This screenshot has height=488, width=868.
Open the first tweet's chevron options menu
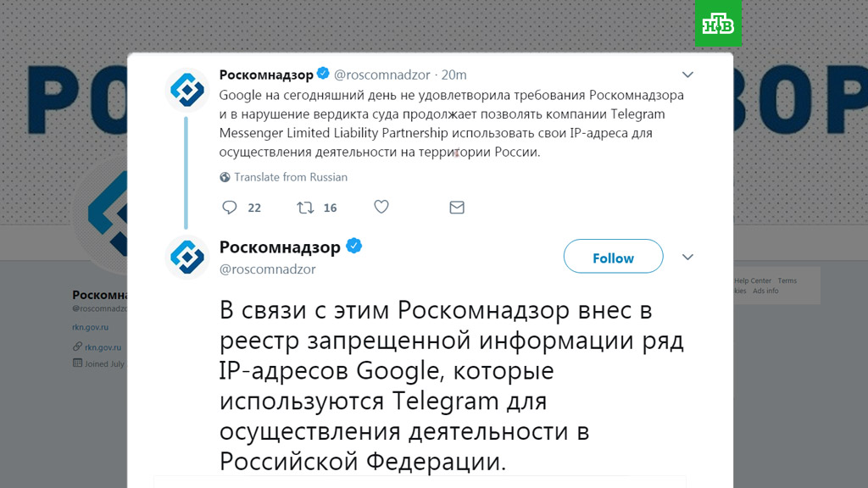pos(688,75)
